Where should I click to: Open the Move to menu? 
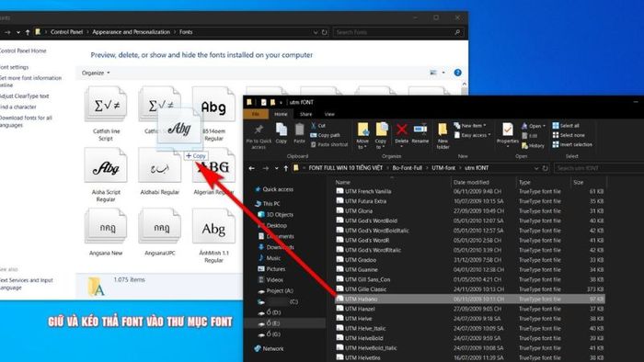click(362, 136)
